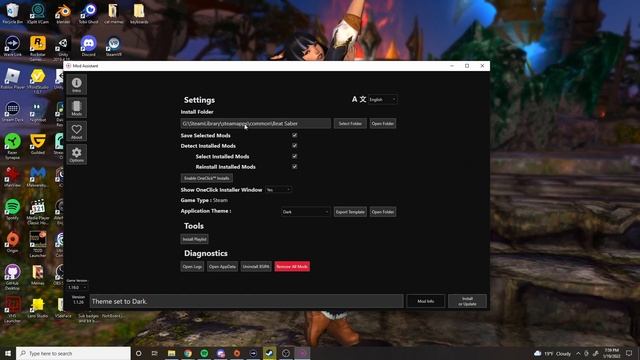Open the Game Version dropdown
The height and width of the screenshot is (360, 640).
coord(77,287)
